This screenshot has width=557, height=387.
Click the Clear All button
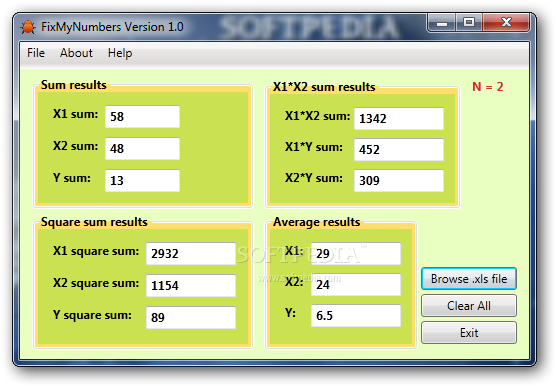pos(469,306)
